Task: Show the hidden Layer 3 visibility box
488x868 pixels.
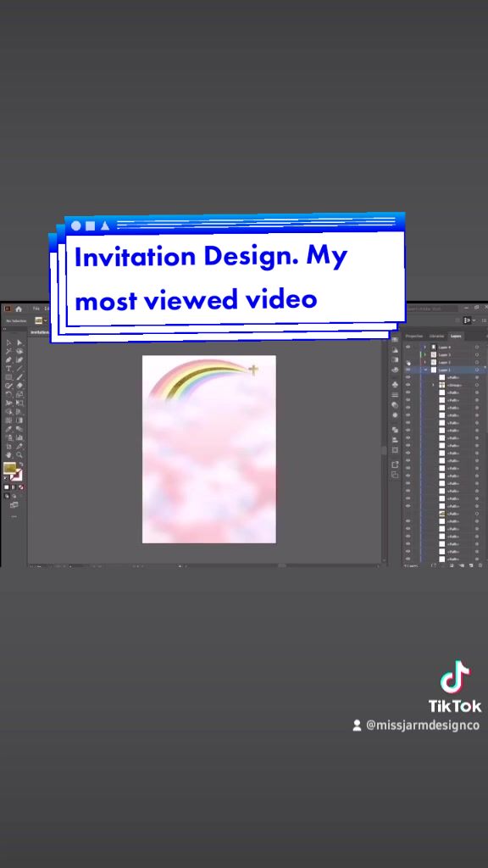Action: 408,355
